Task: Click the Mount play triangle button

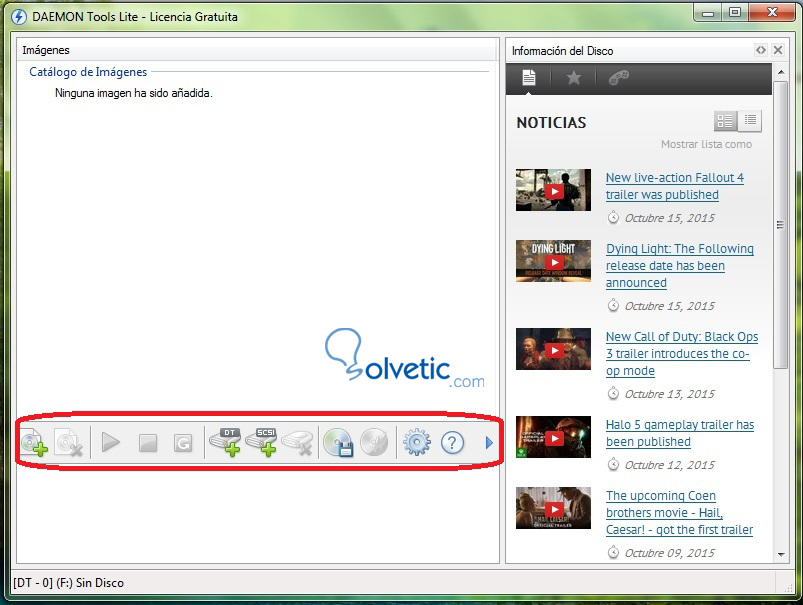Action: tap(111, 442)
